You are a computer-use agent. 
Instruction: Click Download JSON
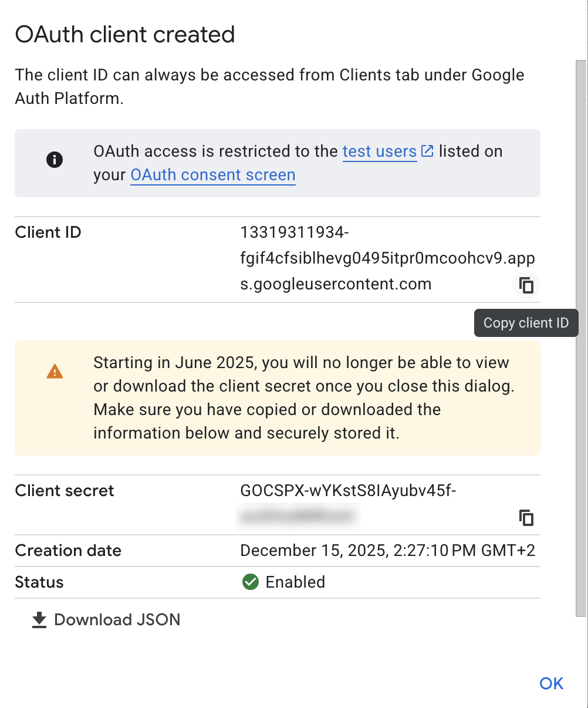tap(117, 619)
